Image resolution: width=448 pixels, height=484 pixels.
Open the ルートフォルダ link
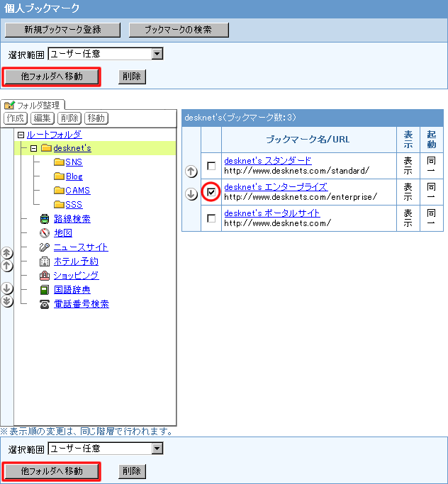(x=55, y=135)
